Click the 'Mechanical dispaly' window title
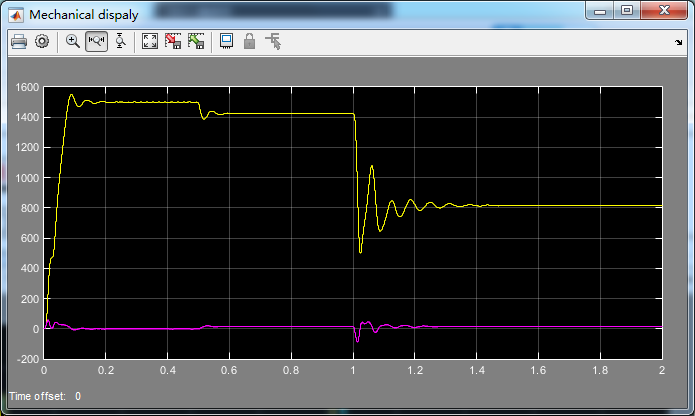The height and width of the screenshot is (416, 695). click(x=84, y=15)
